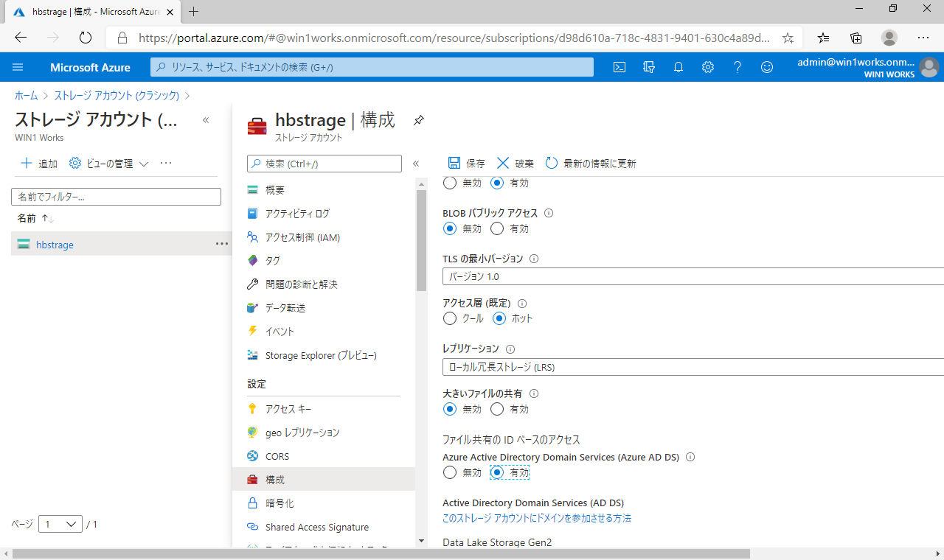The image size is (944, 560).
Task: Open the feedback smiley icon
Action: tap(767, 67)
